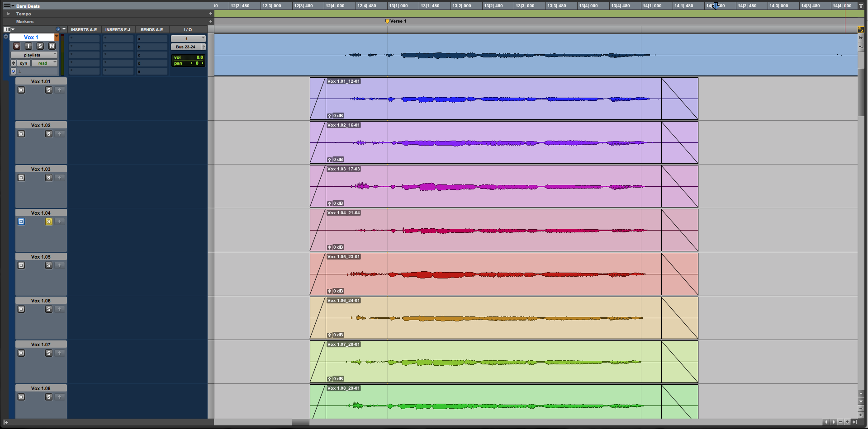Unsolo the highlighted Vox 1.04 lane
868x429 pixels.
(48, 222)
